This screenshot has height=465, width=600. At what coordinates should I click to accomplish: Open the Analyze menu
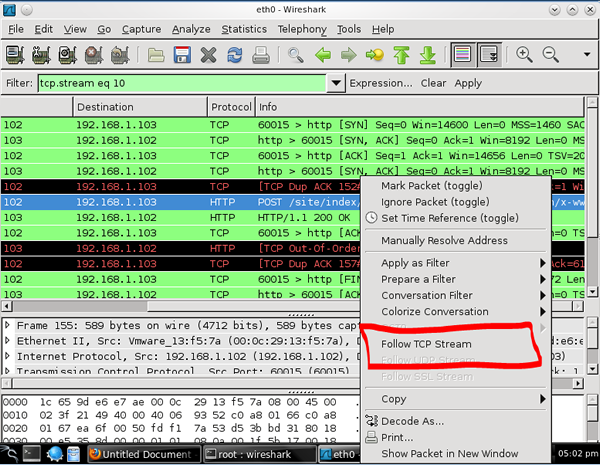point(191,29)
